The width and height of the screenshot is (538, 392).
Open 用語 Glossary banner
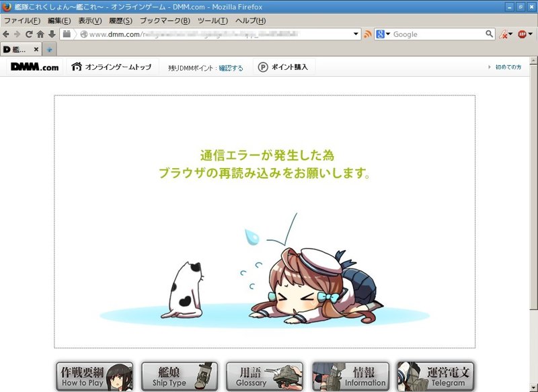pyautogui.click(x=264, y=377)
